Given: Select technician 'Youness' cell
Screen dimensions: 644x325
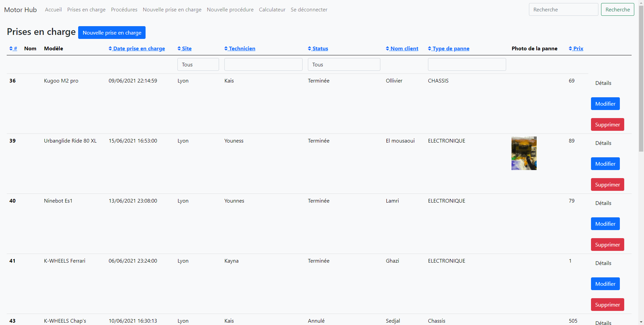Looking at the screenshot, I should [234, 141].
